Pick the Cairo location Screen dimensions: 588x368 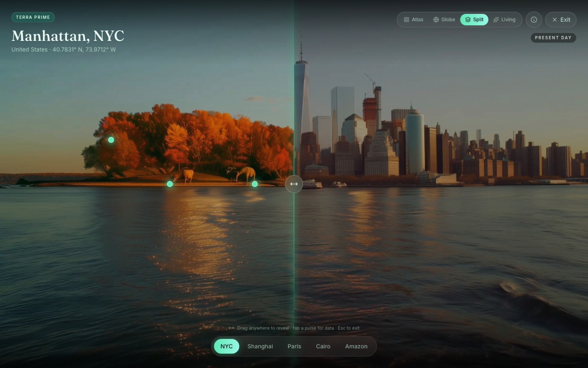323,346
